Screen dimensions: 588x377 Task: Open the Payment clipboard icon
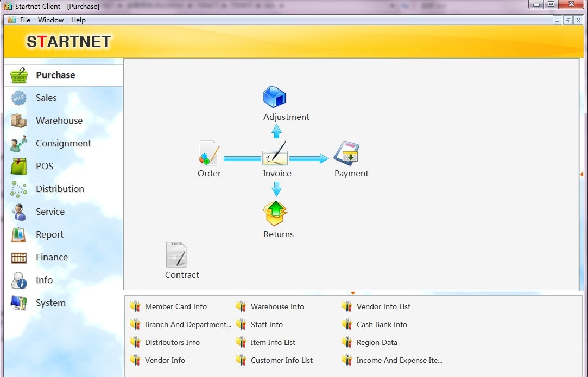pos(346,153)
